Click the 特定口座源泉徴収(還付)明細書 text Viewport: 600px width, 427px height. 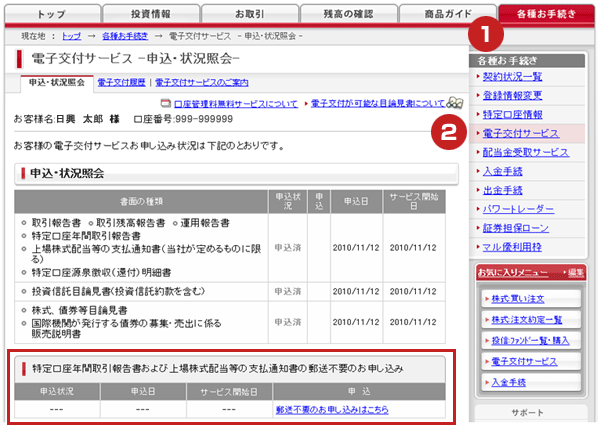[x=101, y=273]
